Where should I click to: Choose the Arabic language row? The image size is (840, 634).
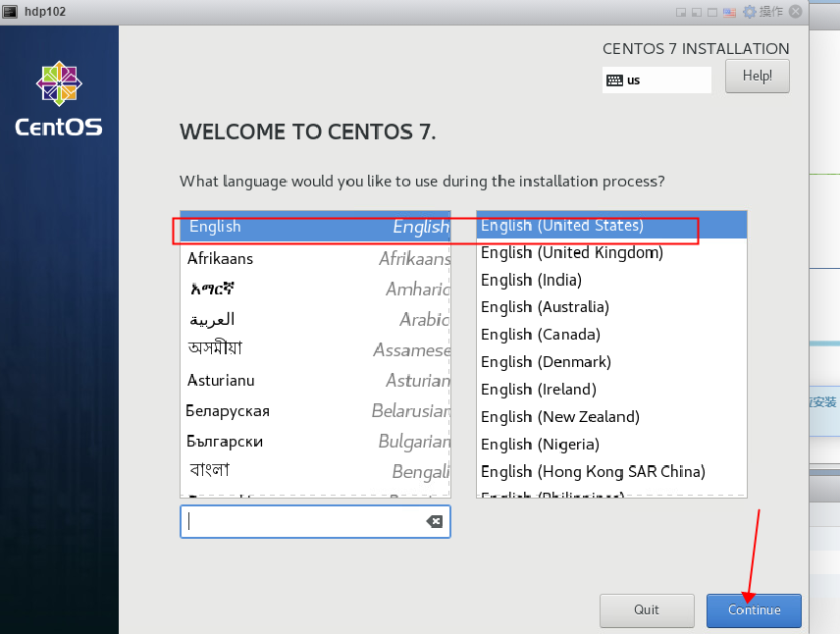click(316, 319)
